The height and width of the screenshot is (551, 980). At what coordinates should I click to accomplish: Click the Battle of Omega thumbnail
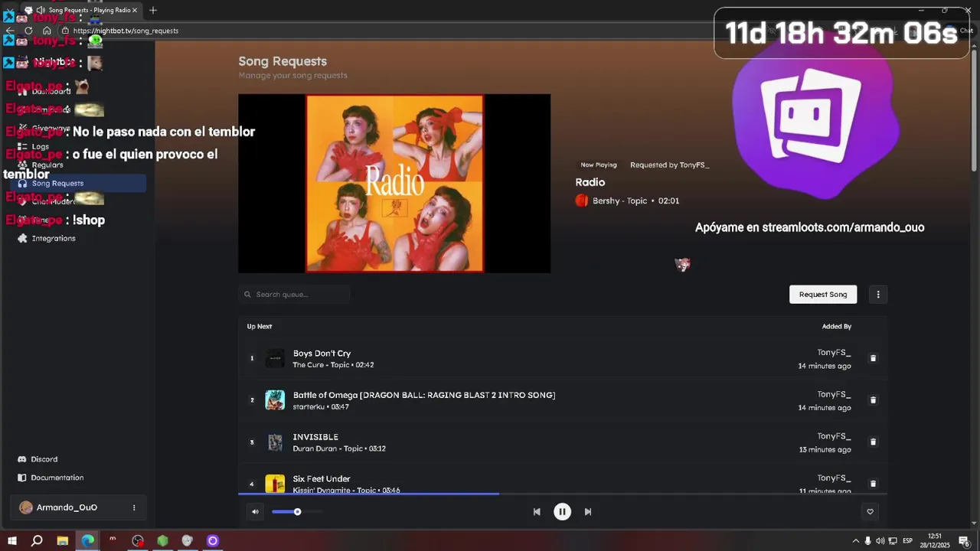[275, 400]
